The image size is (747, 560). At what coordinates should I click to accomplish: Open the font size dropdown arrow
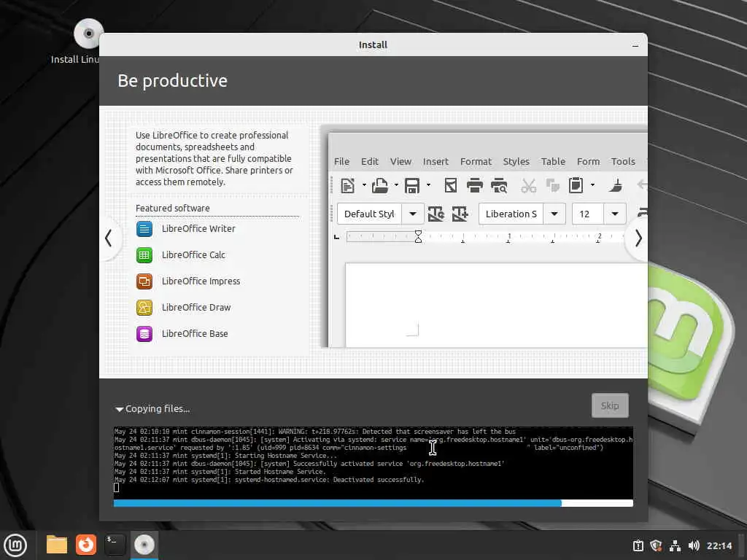(x=615, y=214)
